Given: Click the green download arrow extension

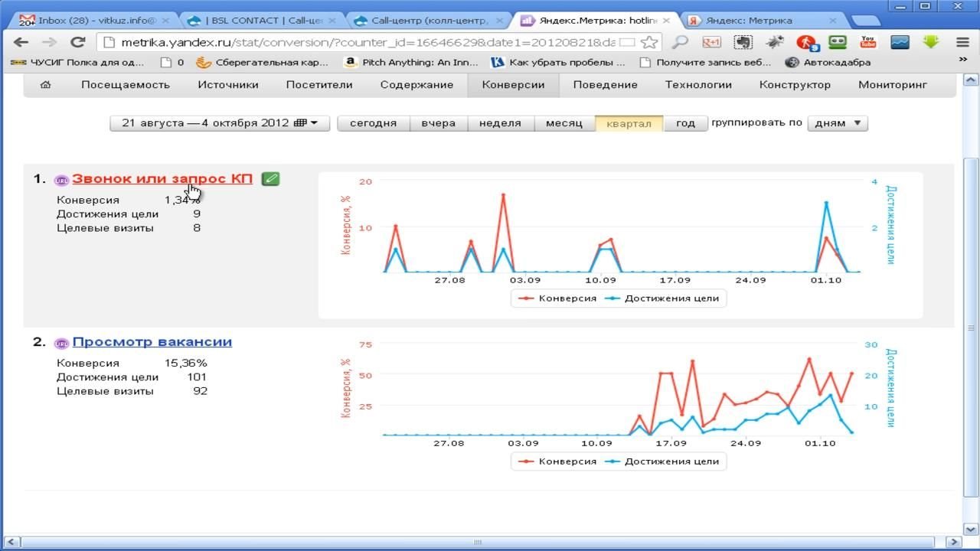Looking at the screenshot, I should point(931,42).
